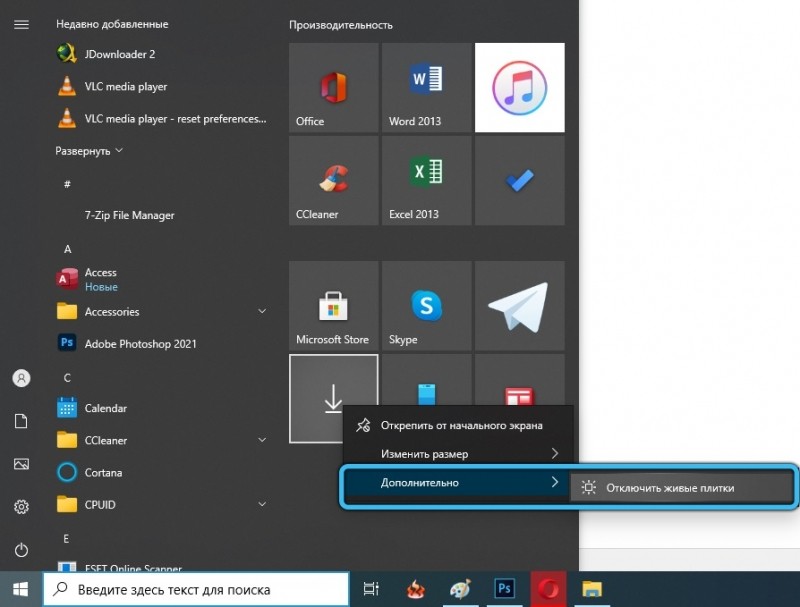Click the letter E section header

(x=66, y=539)
